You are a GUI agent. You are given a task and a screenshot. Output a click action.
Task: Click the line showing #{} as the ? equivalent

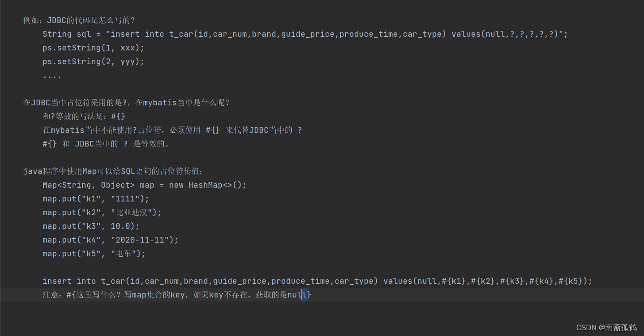tap(84, 116)
